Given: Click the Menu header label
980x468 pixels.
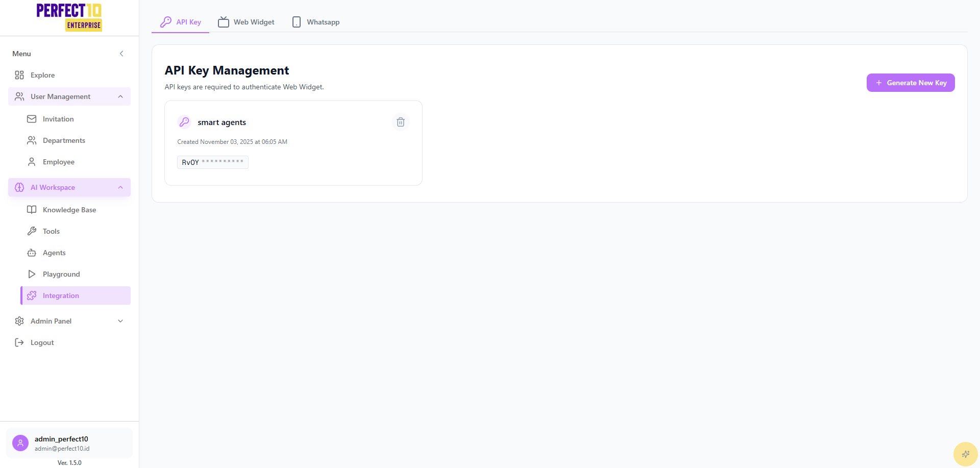Looking at the screenshot, I should [21, 54].
